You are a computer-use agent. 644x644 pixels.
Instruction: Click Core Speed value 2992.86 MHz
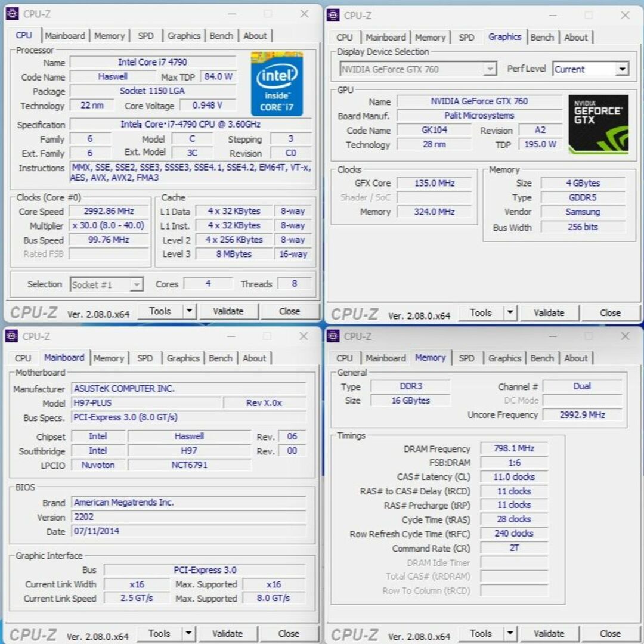(109, 211)
